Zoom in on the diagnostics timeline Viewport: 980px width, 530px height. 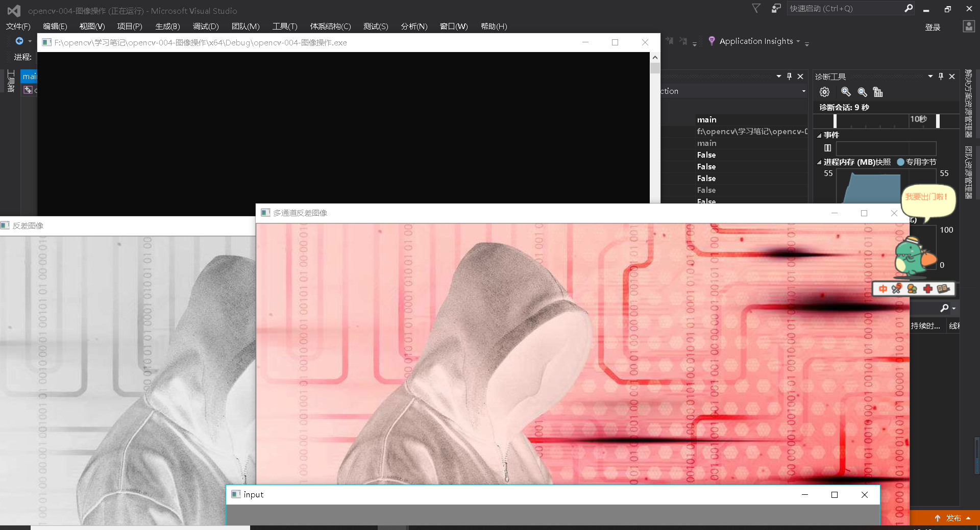pyautogui.click(x=846, y=92)
